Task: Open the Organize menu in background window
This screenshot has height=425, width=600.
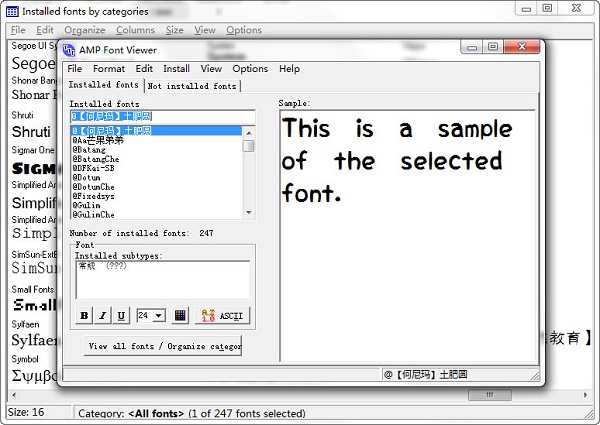Action: [x=85, y=31]
